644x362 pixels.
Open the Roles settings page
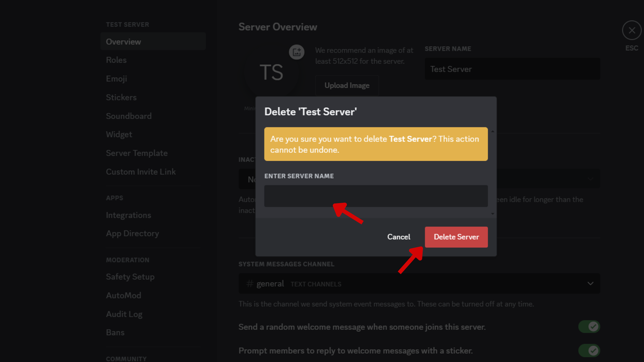pos(116,60)
